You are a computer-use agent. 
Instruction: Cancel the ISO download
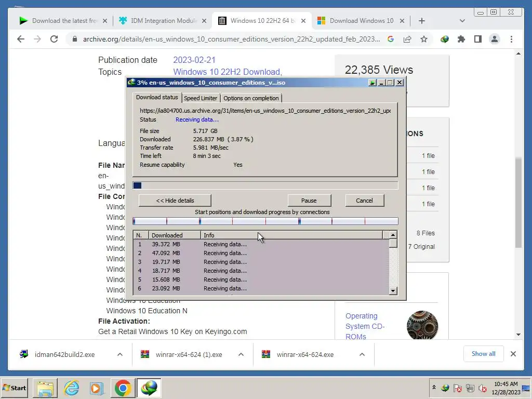pyautogui.click(x=364, y=201)
